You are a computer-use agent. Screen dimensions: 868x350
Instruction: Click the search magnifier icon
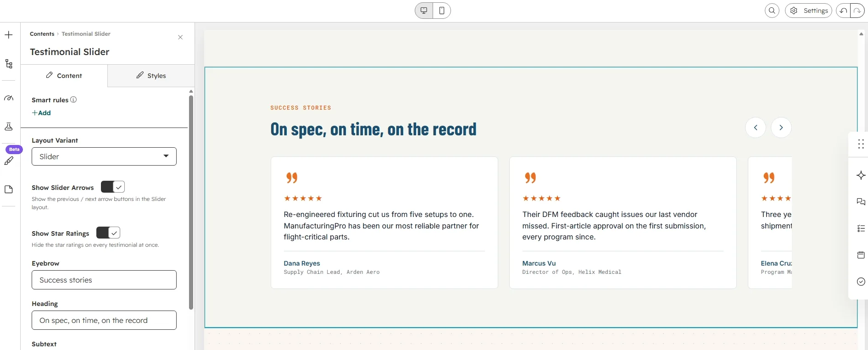[772, 11]
